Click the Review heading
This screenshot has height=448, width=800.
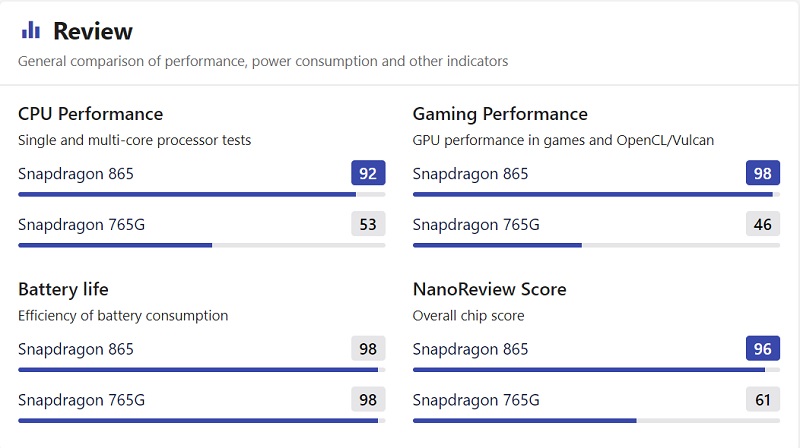point(93,31)
